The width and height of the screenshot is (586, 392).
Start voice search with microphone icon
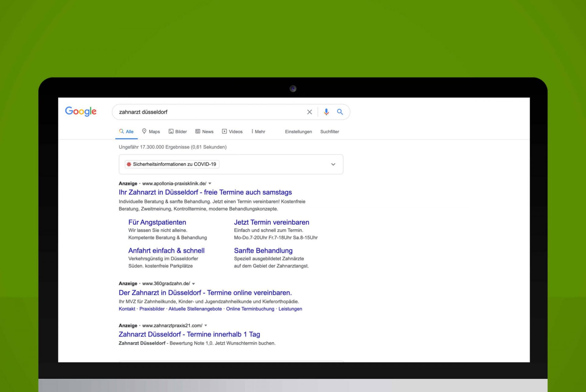(x=326, y=112)
